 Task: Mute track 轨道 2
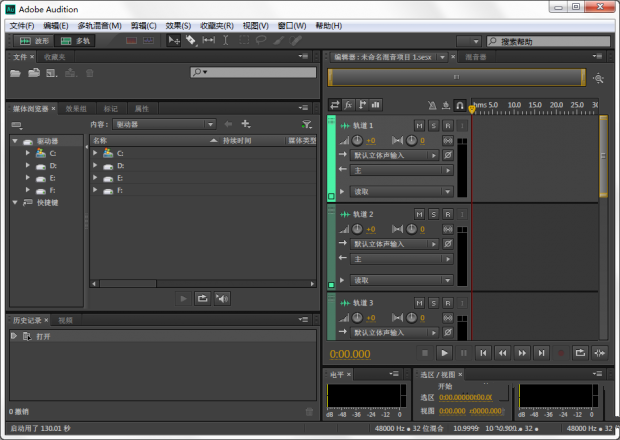click(420, 214)
